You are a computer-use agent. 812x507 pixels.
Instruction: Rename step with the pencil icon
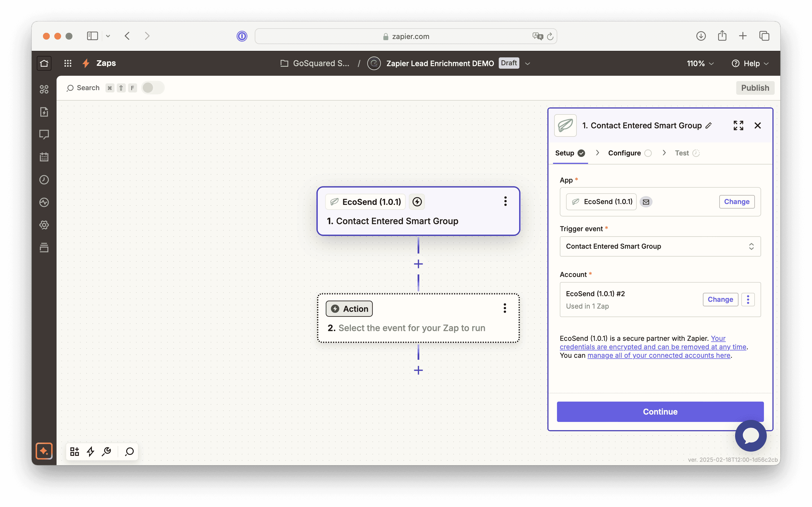708,125
